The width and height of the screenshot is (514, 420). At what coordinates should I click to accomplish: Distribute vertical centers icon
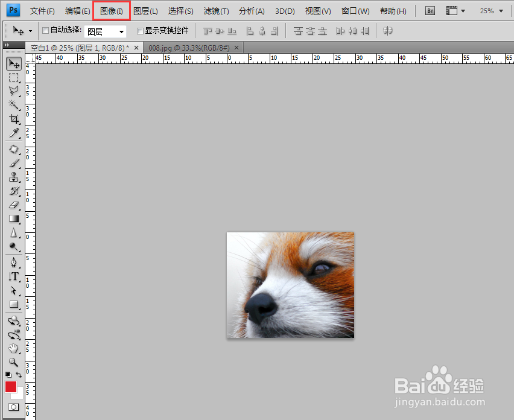pos(310,31)
